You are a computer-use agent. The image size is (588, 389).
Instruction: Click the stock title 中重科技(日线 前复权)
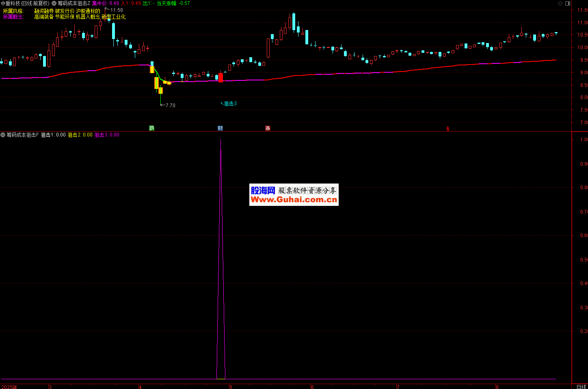click(25, 3)
